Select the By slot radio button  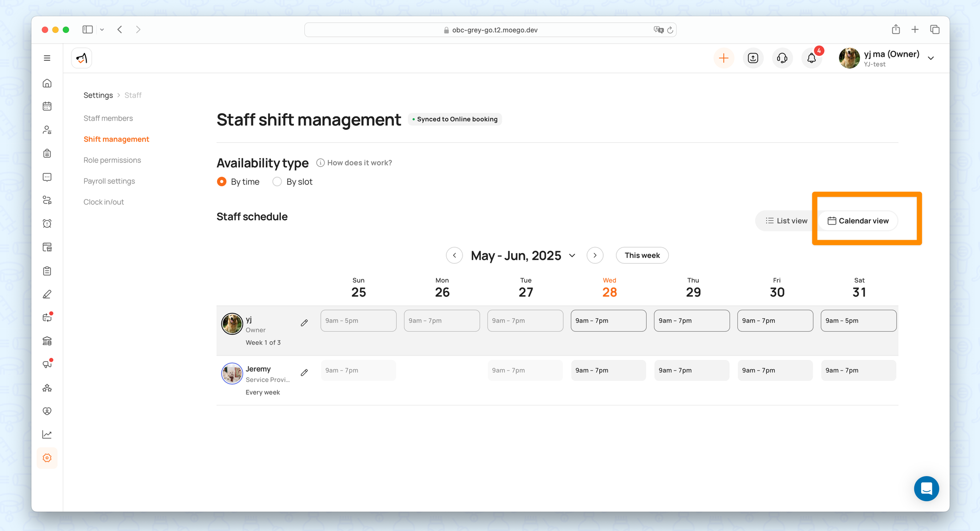pyautogui.click(x=277, y=182)
